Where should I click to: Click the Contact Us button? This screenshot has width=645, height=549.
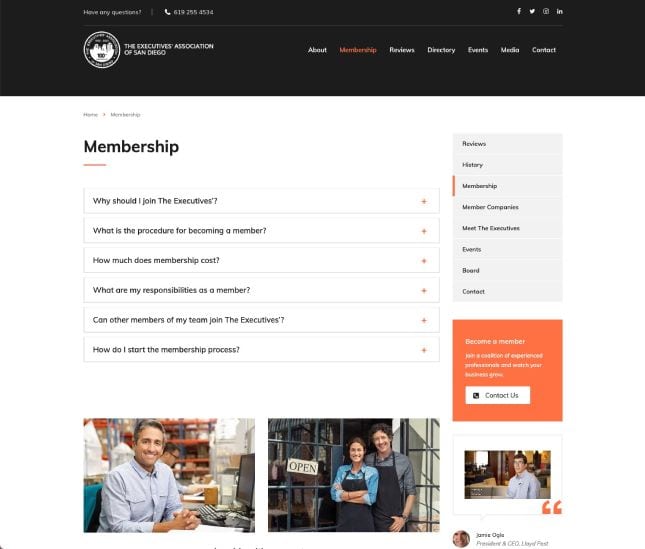pyautogui.click(x=497, y=396)
